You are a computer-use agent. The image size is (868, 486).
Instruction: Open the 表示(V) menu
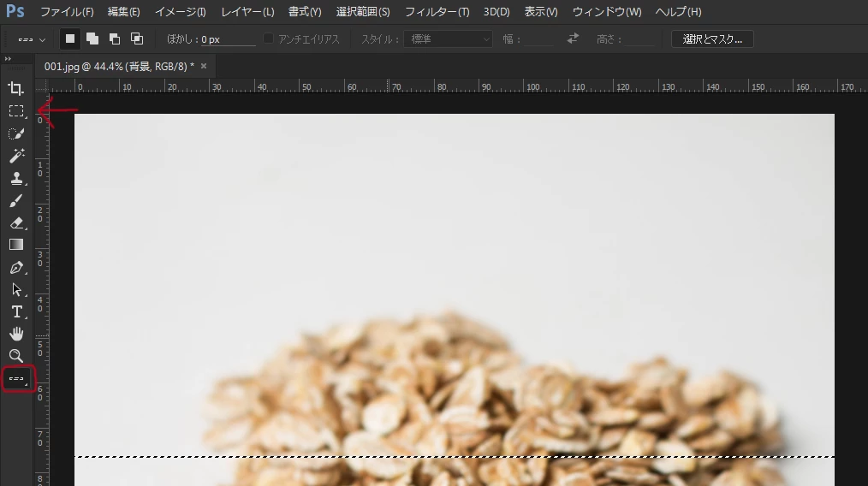[541, 12]
